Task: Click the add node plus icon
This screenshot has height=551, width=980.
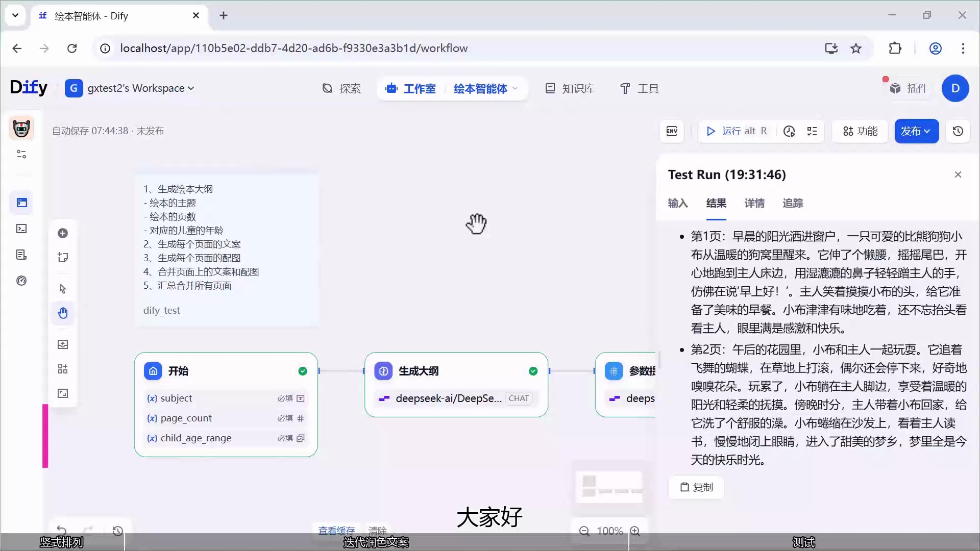Action: 63,233
